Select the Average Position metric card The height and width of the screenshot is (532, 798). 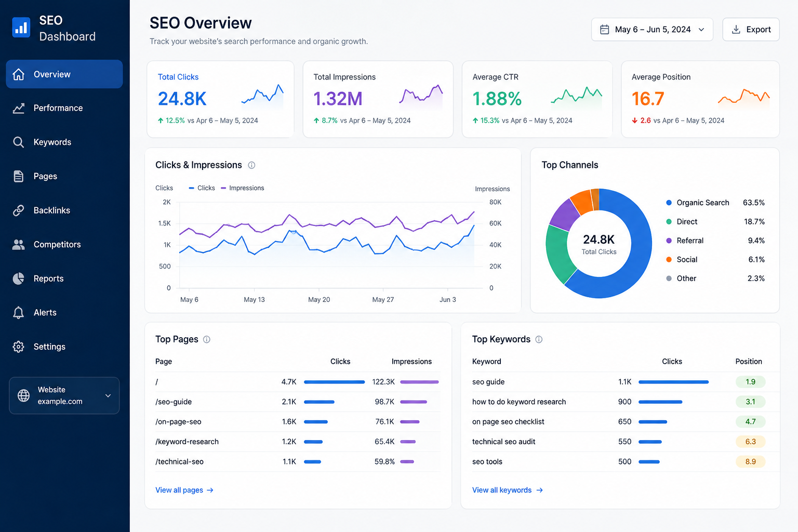[x=700, y=99]
